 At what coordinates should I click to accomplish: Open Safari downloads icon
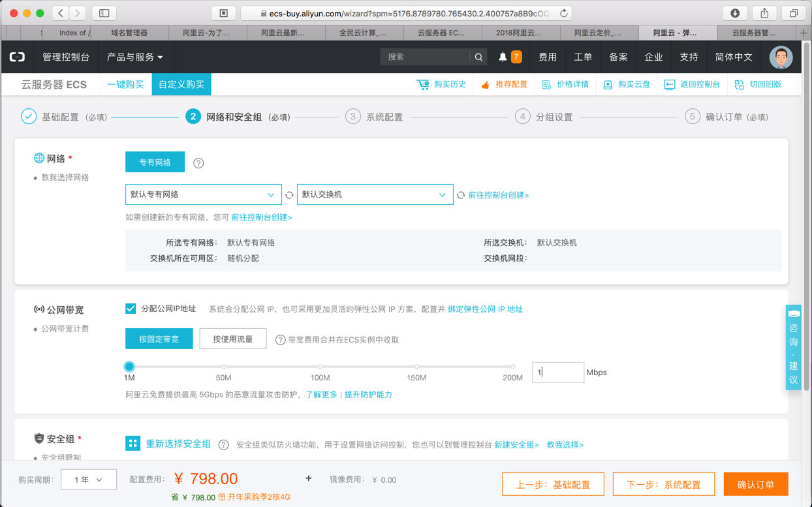(x=735, y=13)
